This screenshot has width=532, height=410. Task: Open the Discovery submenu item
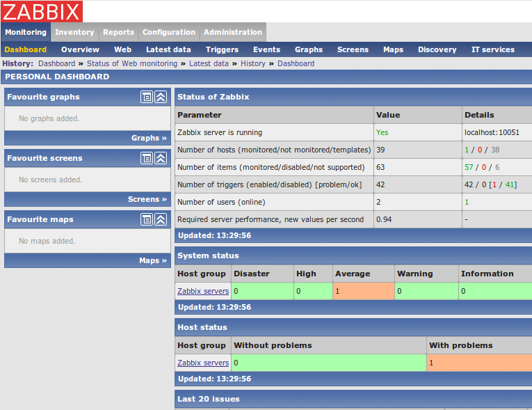(x=437, y=49)
